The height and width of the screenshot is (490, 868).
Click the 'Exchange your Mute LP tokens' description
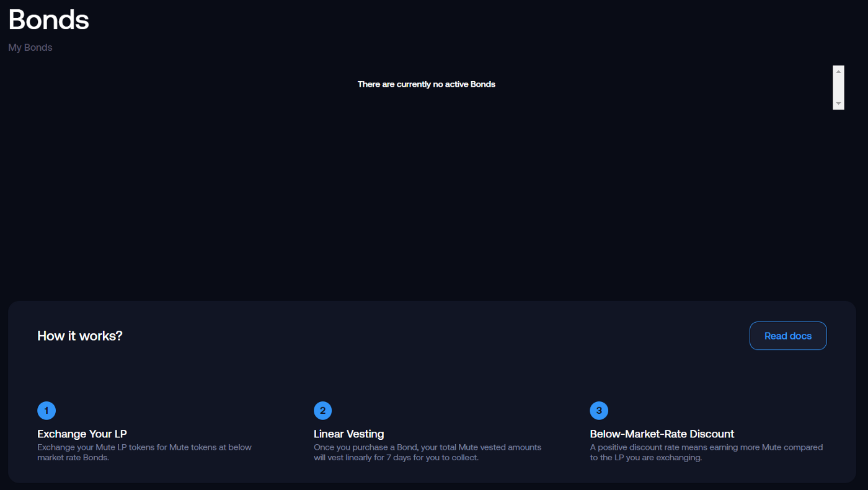pos(144,452)
